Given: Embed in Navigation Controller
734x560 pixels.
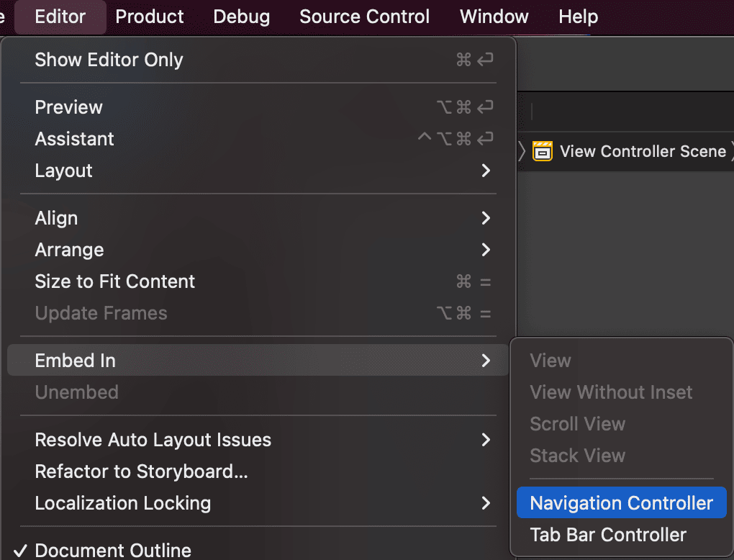Looking at the screenshot, I should [x=621, y=503].
